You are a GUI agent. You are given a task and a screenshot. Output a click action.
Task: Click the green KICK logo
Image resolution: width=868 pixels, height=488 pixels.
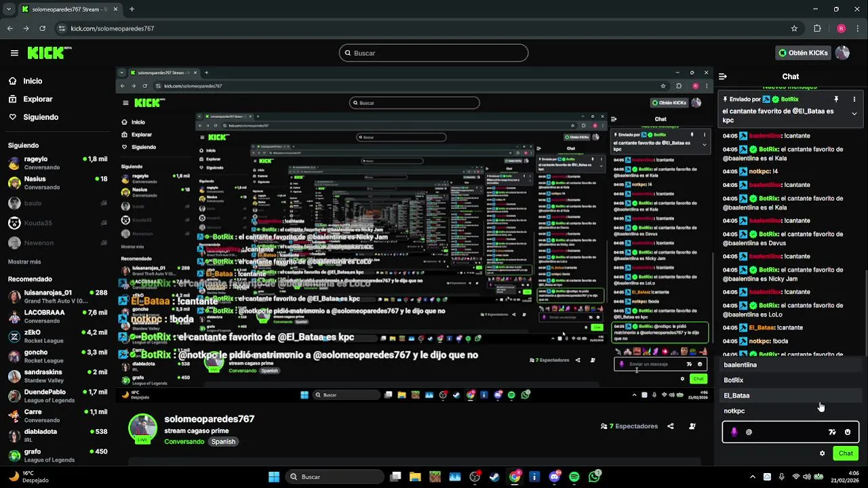(x=50, y=53)
